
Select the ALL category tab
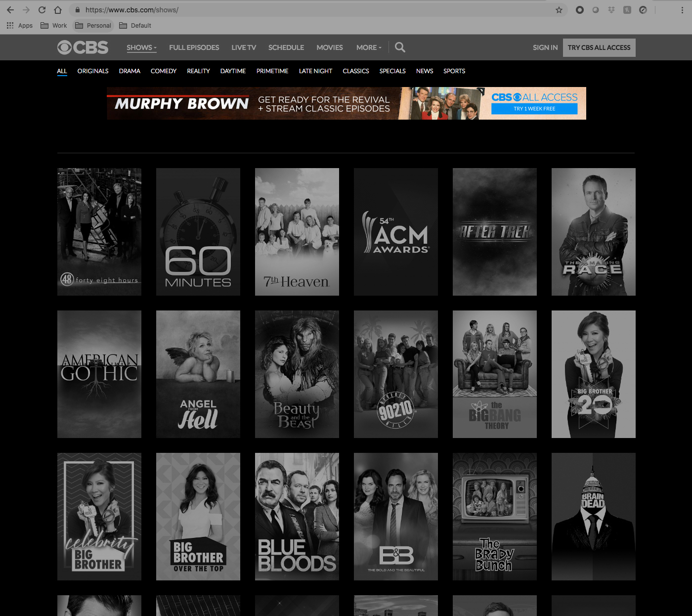(62, 71)
